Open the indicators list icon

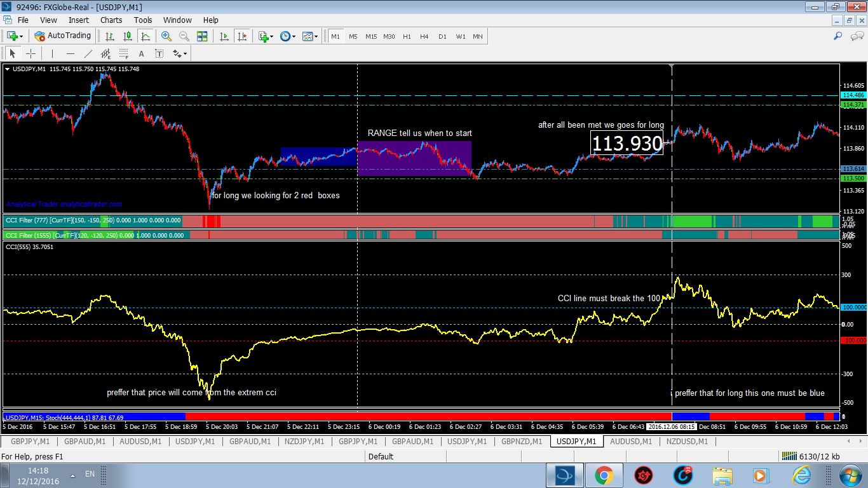coord(263,36)
